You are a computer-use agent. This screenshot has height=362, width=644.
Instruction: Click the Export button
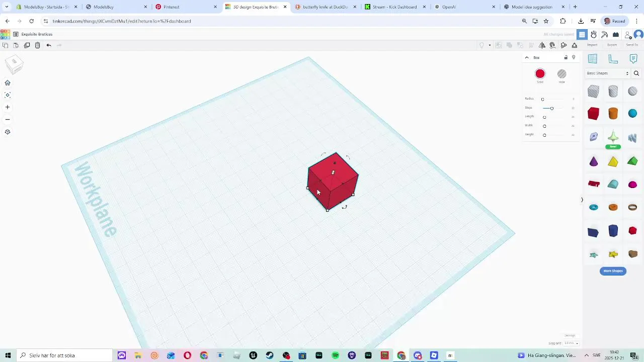pyautogui.click(x=612, y=45)
